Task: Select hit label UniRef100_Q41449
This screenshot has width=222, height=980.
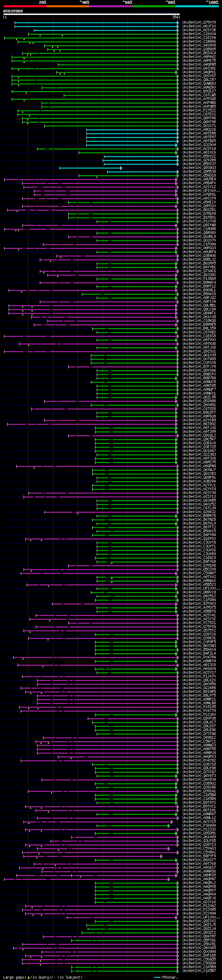Action: coord(199,837)
